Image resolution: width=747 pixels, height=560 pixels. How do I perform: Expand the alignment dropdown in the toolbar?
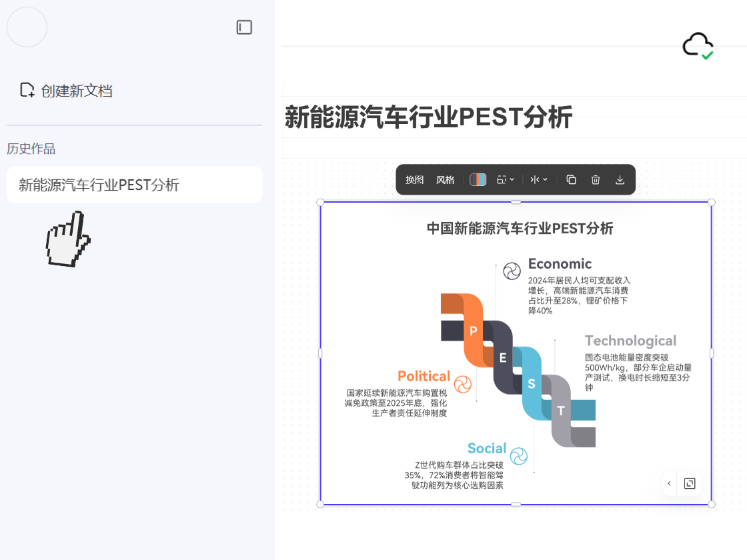(x=539, y=179)
